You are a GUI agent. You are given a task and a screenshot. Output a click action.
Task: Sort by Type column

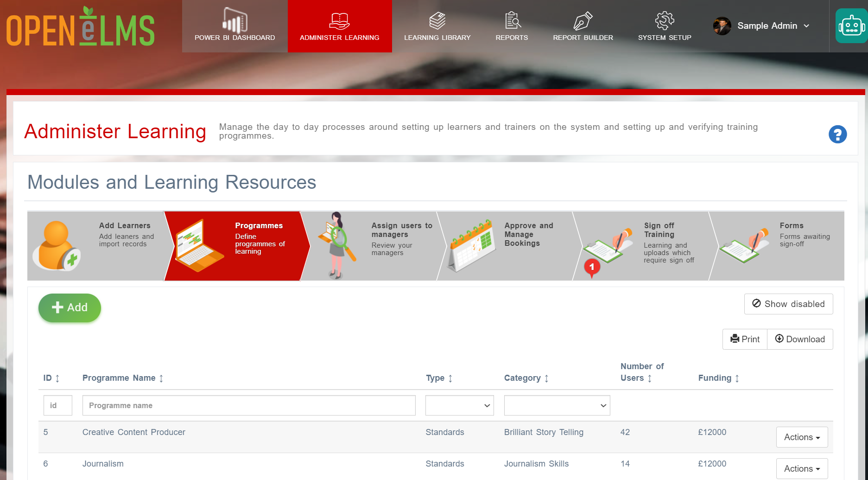(x=439, y=378)
